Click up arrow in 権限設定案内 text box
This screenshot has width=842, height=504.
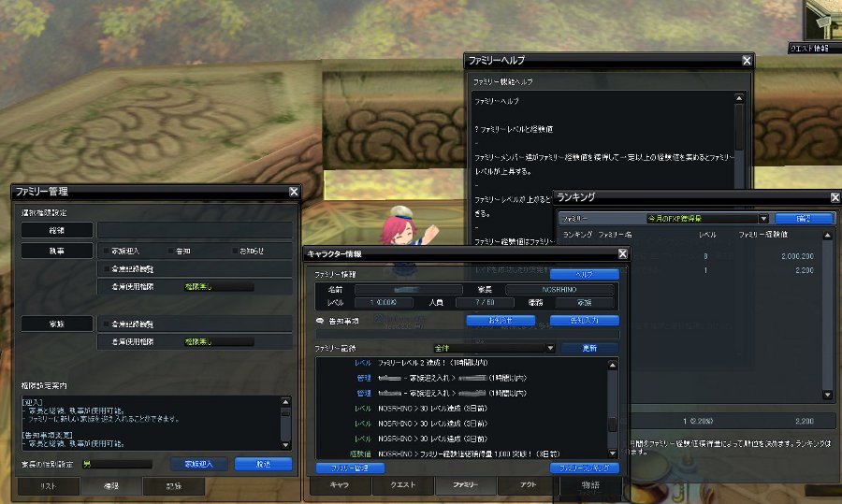coord(285,401)
